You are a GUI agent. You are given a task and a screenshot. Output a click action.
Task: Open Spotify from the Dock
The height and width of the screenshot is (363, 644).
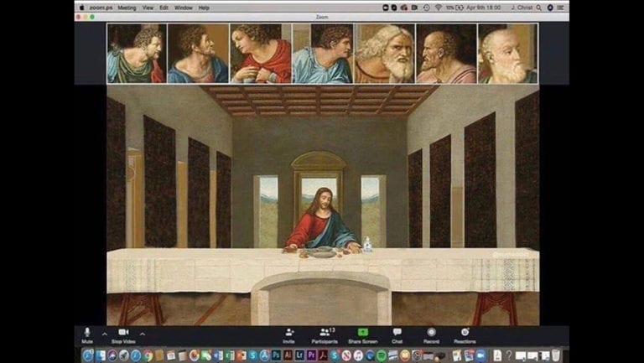point(382,355)
